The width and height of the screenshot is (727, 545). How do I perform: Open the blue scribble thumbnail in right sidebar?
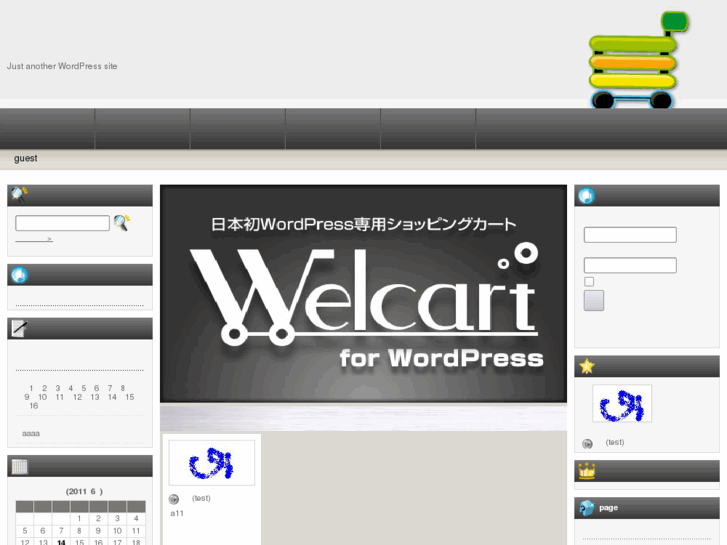pyautogui.click(x=622, y=403)
